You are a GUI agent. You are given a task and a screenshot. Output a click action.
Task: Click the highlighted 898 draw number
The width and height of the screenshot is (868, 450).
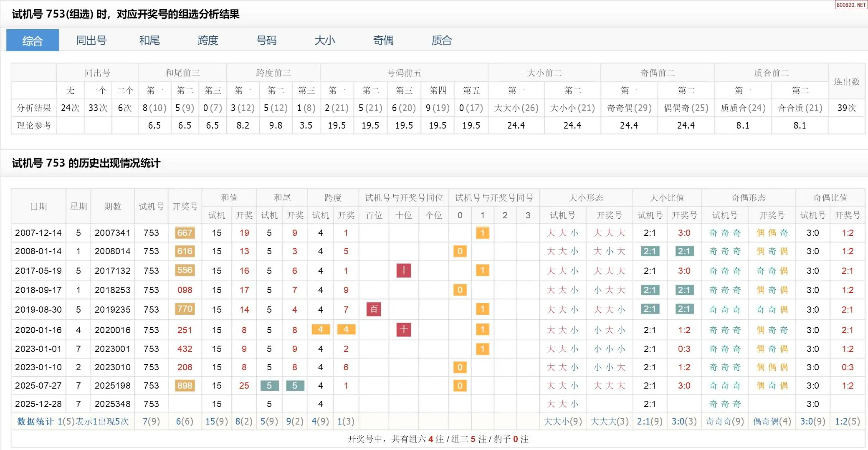coord(185,386)
